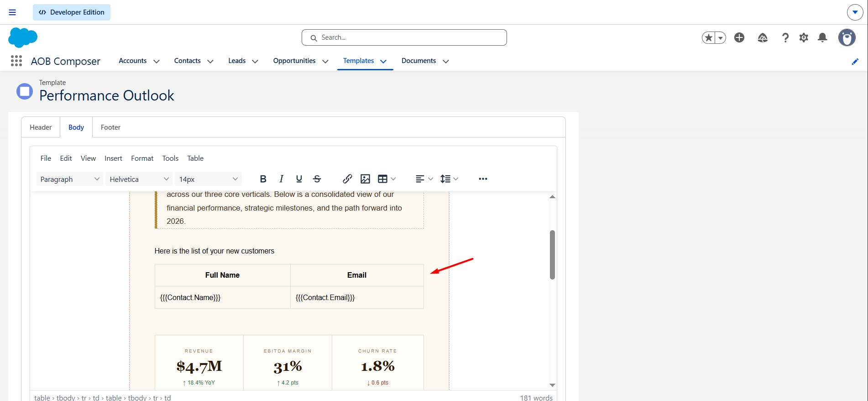
Task: Open the Helvetica font family dropdown
Action: 139,179
